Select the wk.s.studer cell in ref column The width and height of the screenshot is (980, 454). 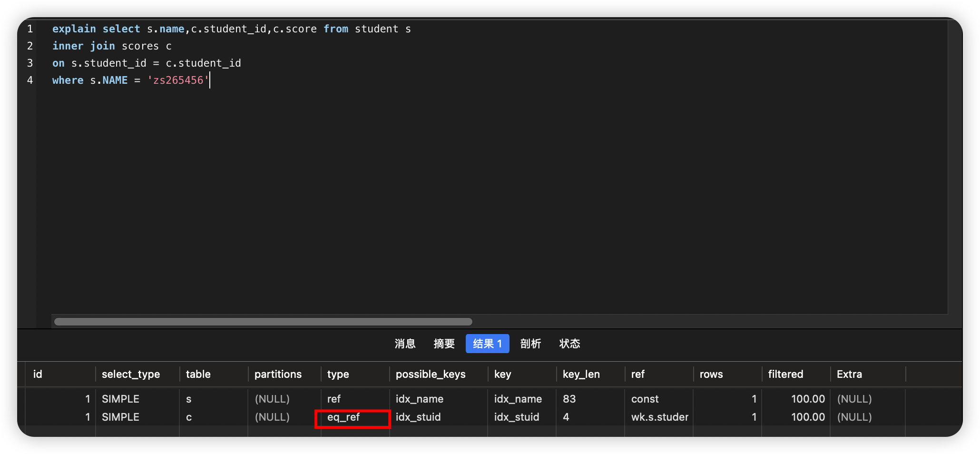660,417
